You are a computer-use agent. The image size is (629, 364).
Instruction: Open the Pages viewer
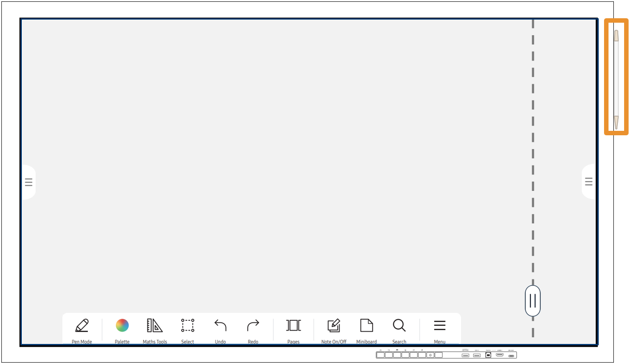(x=294, y=326)
